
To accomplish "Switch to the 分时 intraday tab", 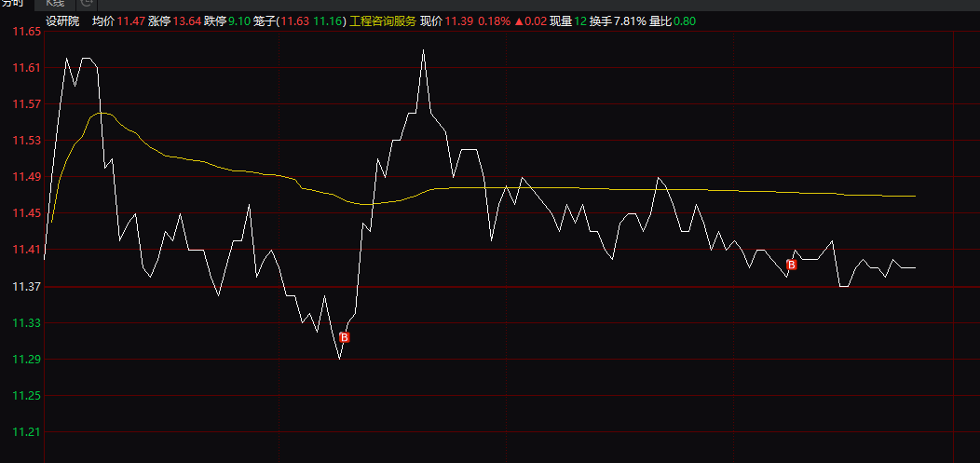I will [x=12, y=4].
